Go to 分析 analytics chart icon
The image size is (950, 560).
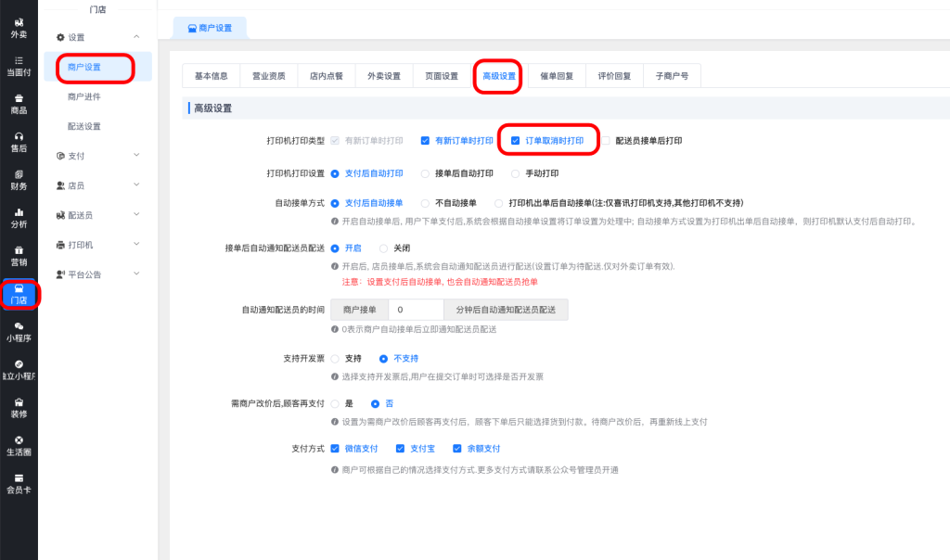pos(19,217)
